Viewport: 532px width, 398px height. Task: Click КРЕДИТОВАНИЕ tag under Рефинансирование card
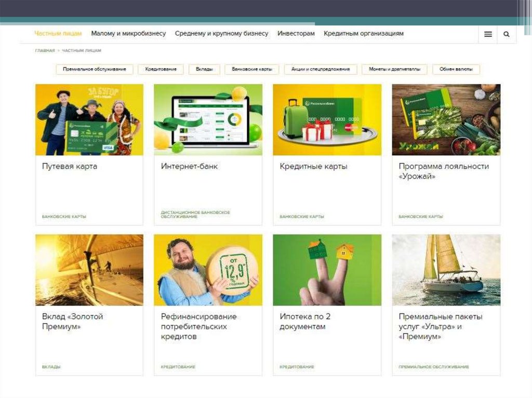point(178,367)
